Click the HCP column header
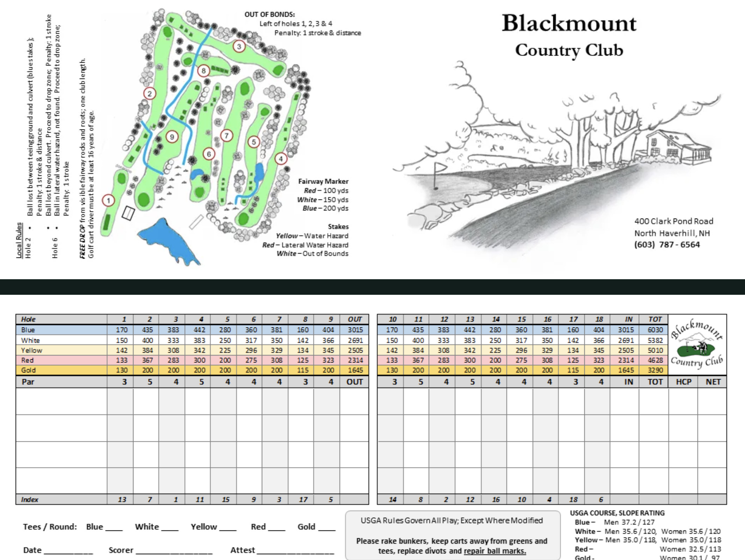Image resolution: width=745 pixels, height=560 pixels. pos(684,382)
